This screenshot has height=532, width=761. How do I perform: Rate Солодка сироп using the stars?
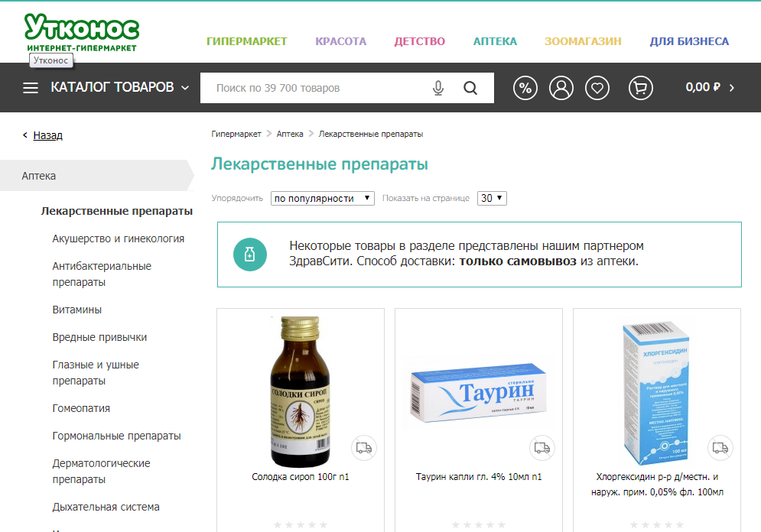click(x=301, y=524)
